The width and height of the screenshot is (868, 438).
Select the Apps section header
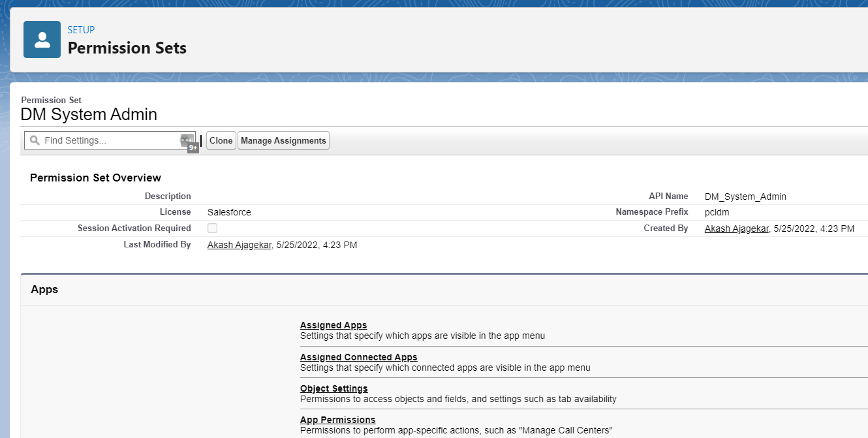[x=44, y=289]
